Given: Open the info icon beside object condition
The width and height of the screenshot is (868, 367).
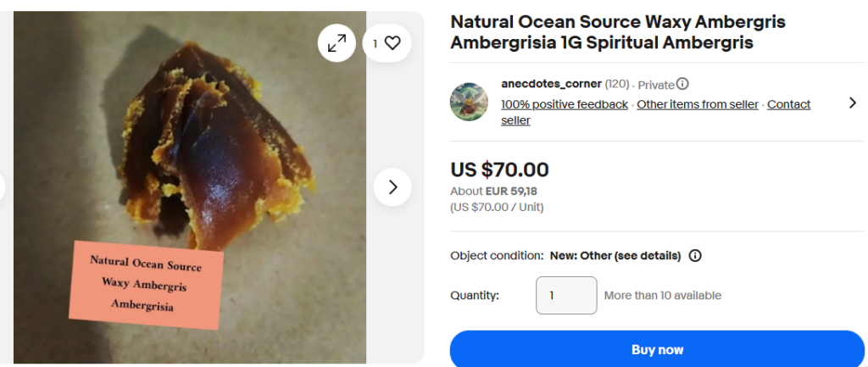Looking at the screenshot, I should pyautogui.click(x=695, y=256).
